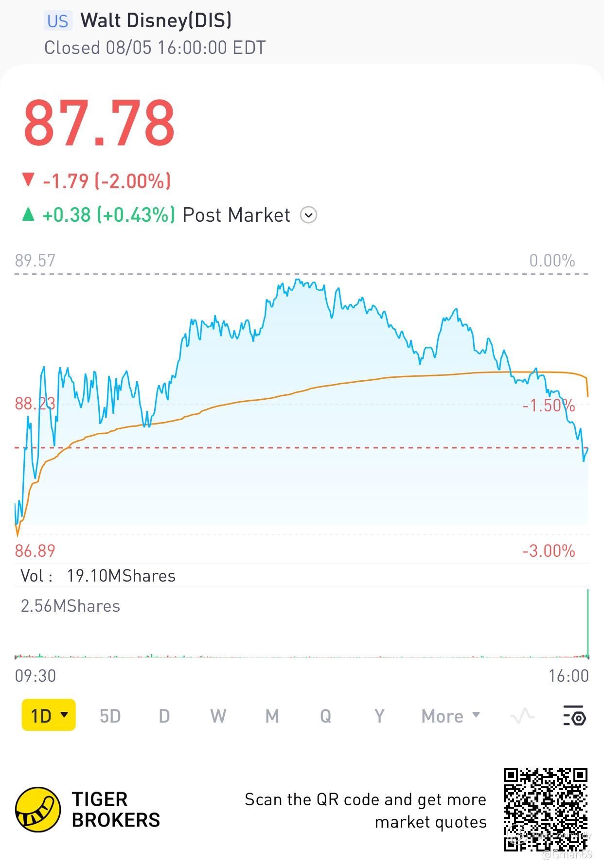
Task: Switch to the Y yearly chart tab
Action: coord(379,716)
